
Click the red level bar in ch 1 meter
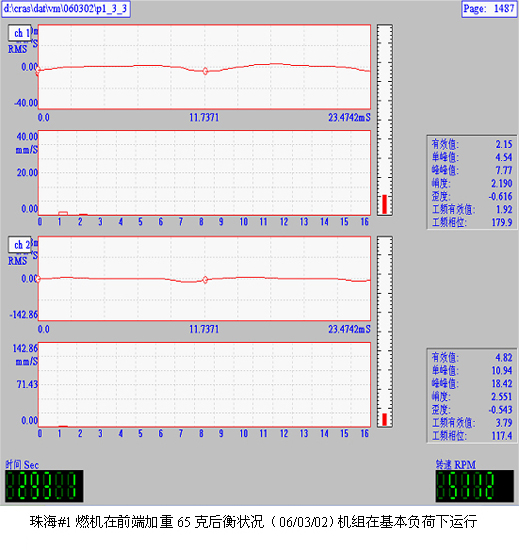(384, 204)
